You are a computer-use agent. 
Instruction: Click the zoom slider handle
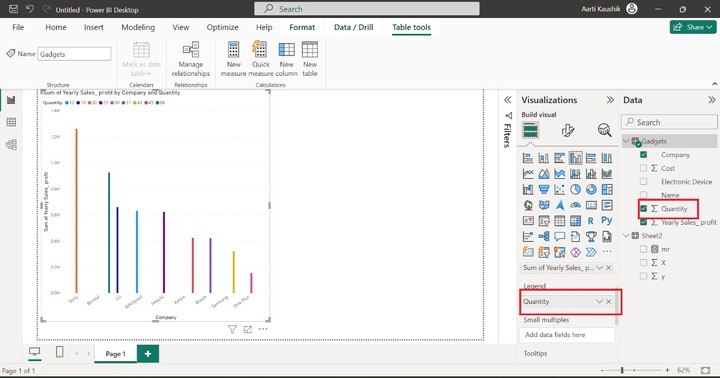point(622,370)
